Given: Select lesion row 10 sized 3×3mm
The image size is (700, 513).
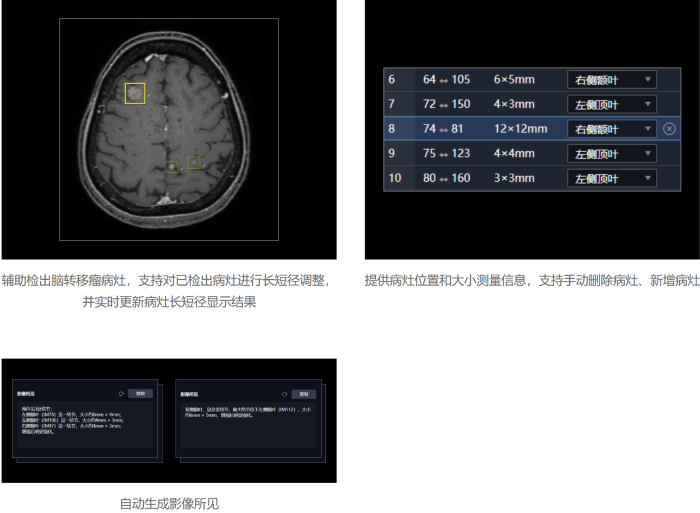Looking at the screenshot, I should pos(510,178).
